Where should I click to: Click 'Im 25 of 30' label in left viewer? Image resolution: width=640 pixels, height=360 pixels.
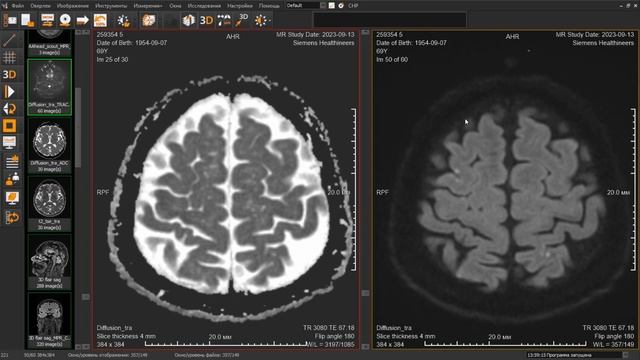112,60
